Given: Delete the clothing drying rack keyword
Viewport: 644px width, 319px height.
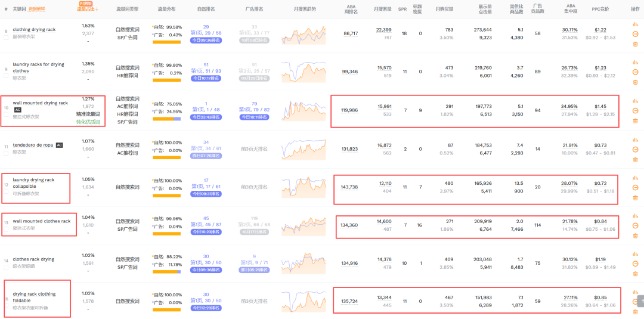Looking at the screenshot, I should click(x=636, y=44).
